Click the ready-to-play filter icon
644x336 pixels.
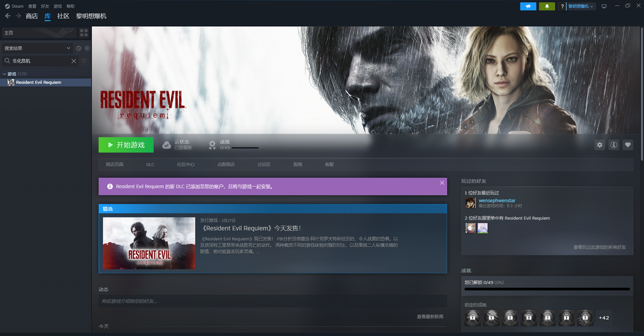pos(87,48)
